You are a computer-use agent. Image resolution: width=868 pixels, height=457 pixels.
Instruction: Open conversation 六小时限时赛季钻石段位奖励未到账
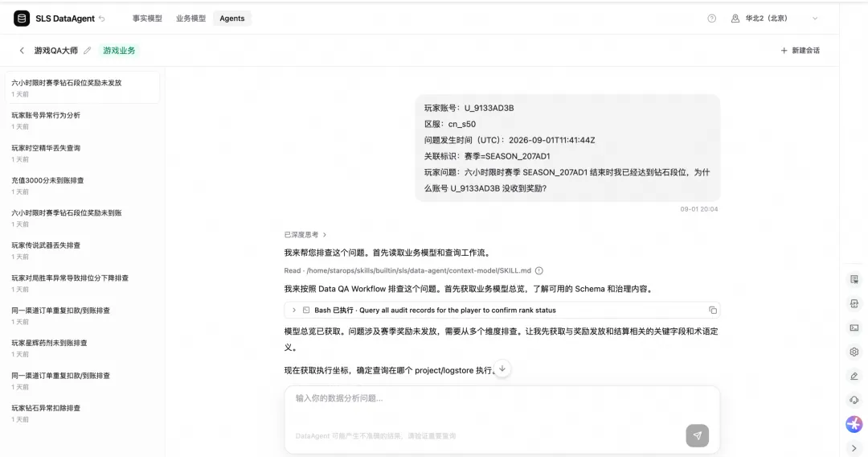point(83,218)
